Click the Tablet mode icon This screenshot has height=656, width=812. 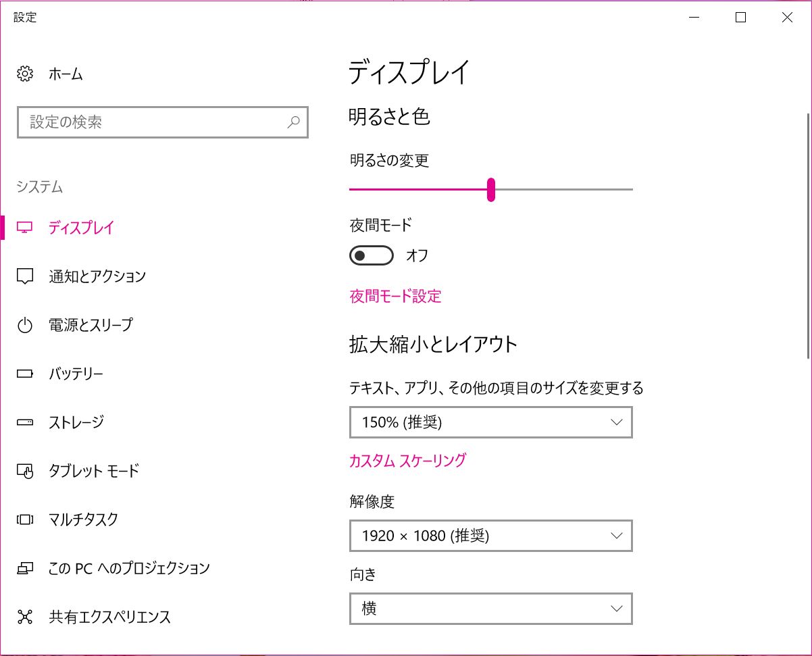point(25,471)
